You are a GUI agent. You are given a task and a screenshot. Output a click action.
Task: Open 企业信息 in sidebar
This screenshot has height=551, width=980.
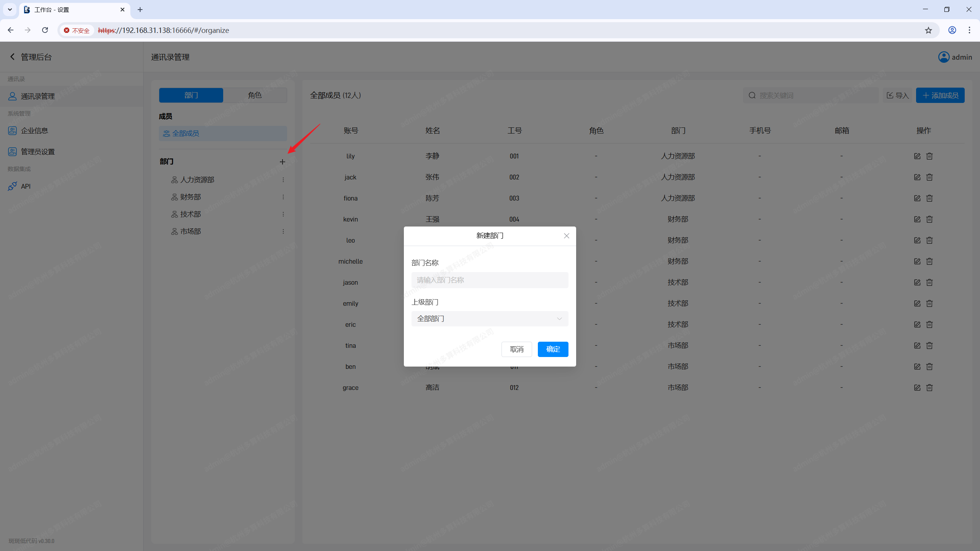[x=34, y=131]
